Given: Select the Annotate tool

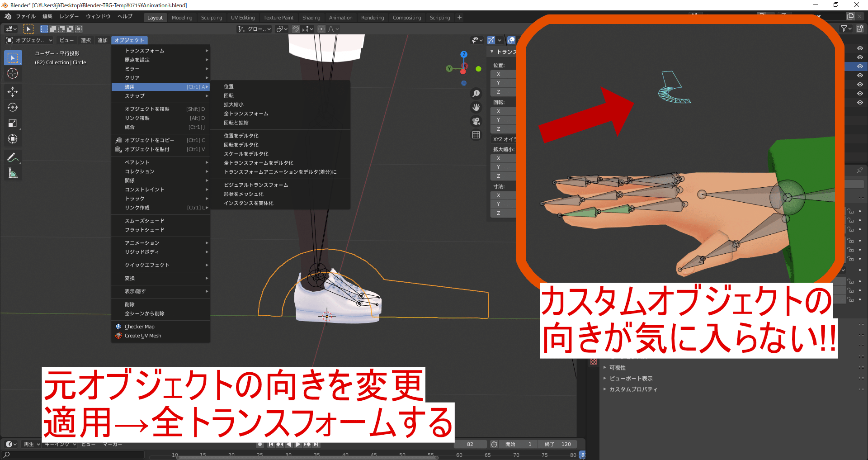Looking at the screenshot, I should click(13, 157).
